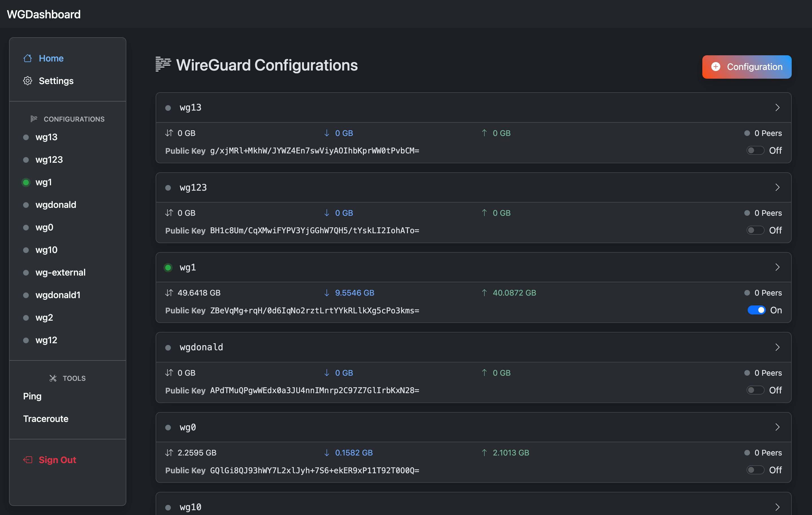Click the wg13 public key string
The height and width of the screenshot is (515, 812).
[x=315, y=150]
